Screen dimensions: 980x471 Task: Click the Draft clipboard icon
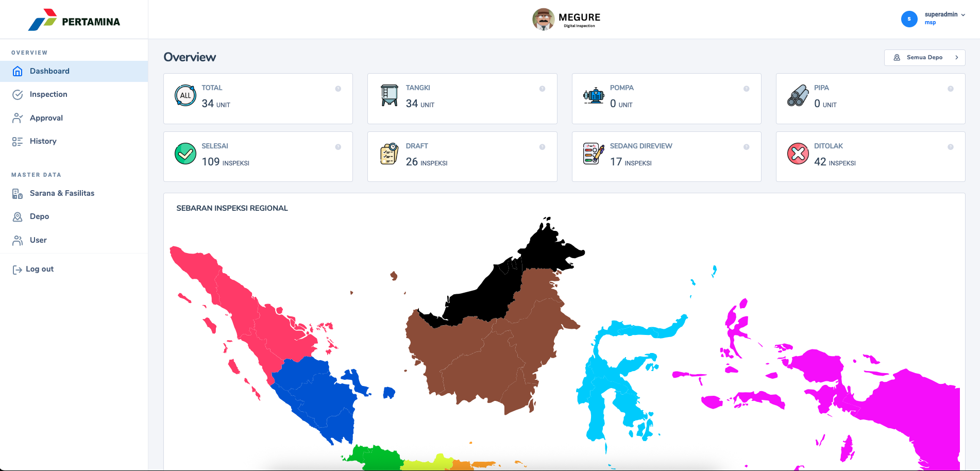pos(390,154)
